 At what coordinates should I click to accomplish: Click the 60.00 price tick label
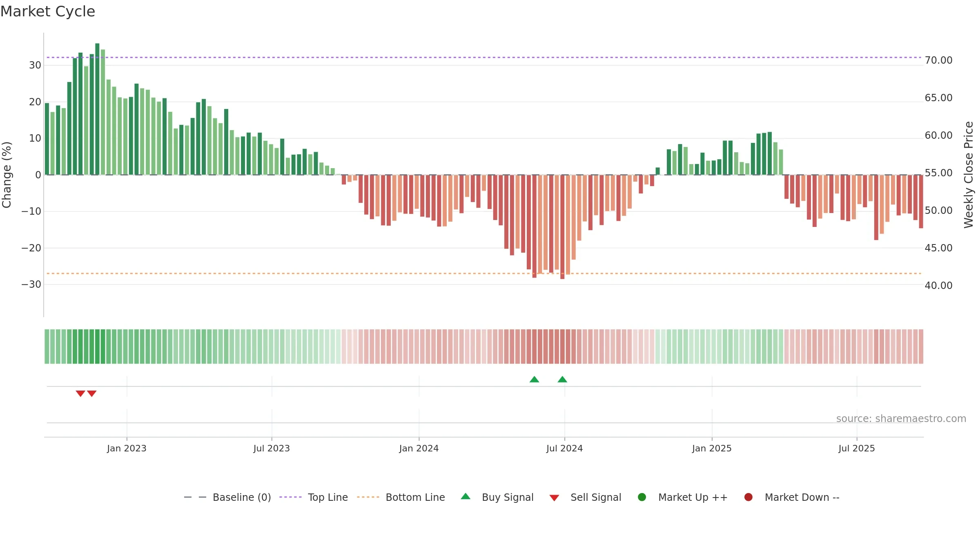[938, 136]
